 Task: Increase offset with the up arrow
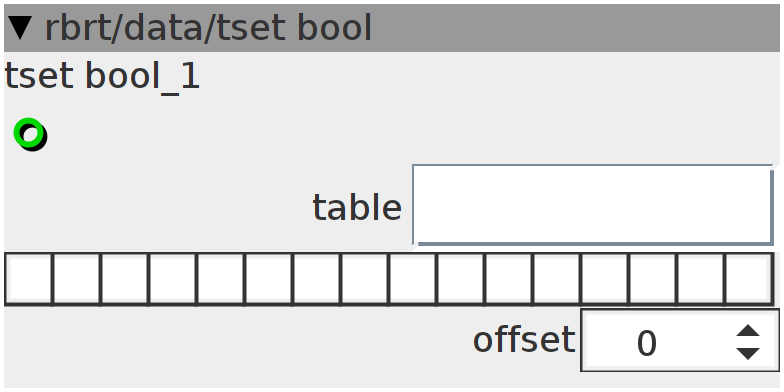coord(748,331)
